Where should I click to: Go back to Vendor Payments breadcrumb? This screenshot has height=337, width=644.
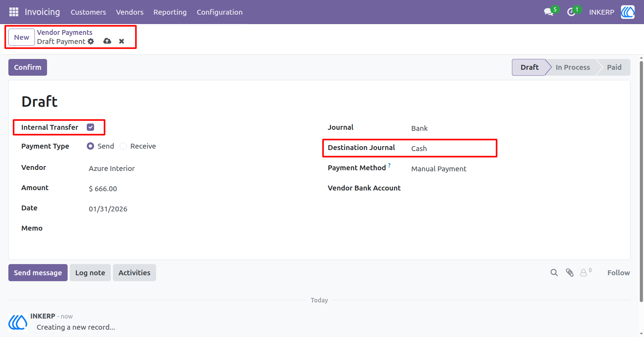point(65,32)
